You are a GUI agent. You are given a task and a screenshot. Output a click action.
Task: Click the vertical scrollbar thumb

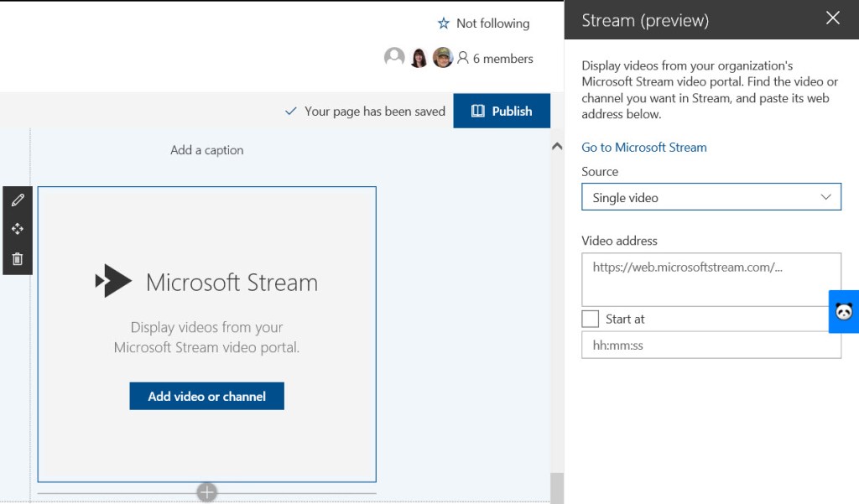tap(557, 487)
